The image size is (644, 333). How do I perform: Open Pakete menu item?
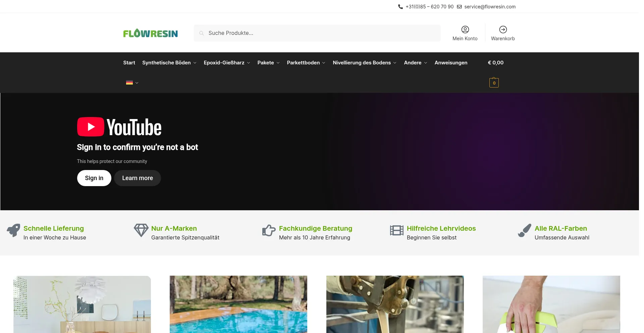click(x=266, y=63)
